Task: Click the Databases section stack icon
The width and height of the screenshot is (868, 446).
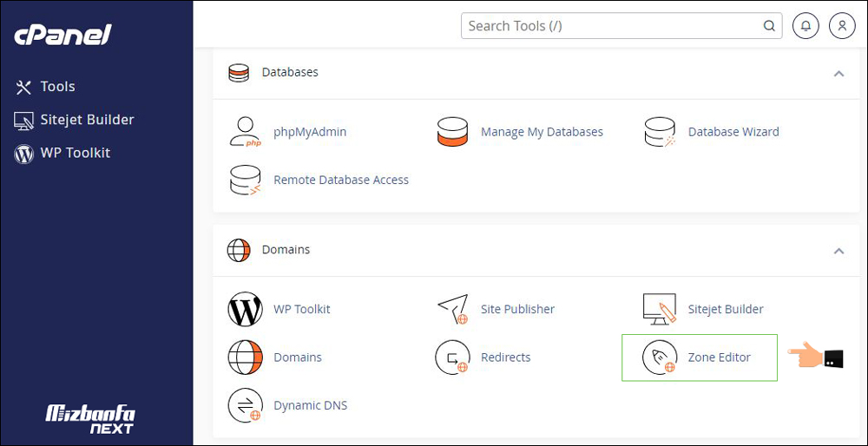Action: pyautogui.click(x=239, y=73)
